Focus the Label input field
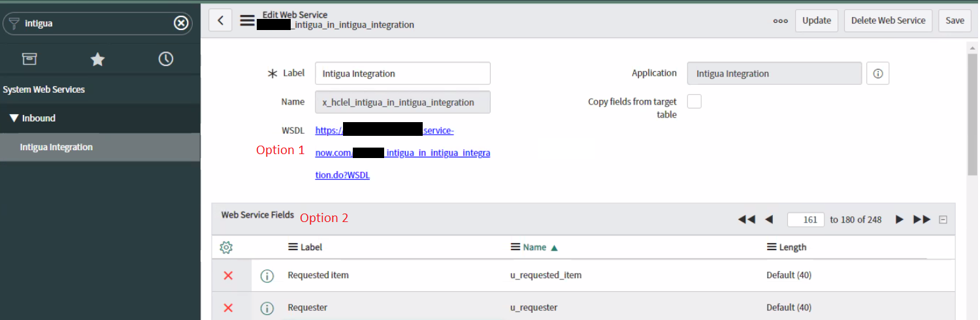Image resolution: width=980 pixels, height=320 pixels. point(402,73)
